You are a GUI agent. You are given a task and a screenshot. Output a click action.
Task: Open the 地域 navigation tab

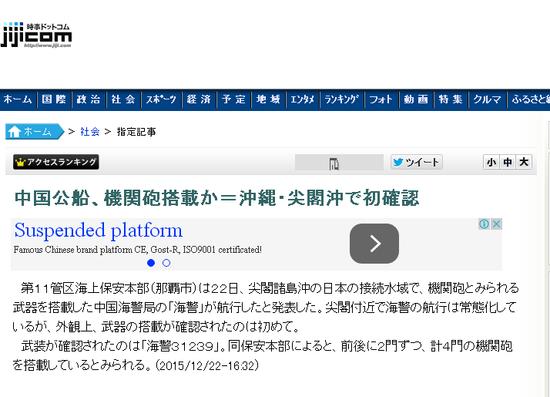point(269,100)
